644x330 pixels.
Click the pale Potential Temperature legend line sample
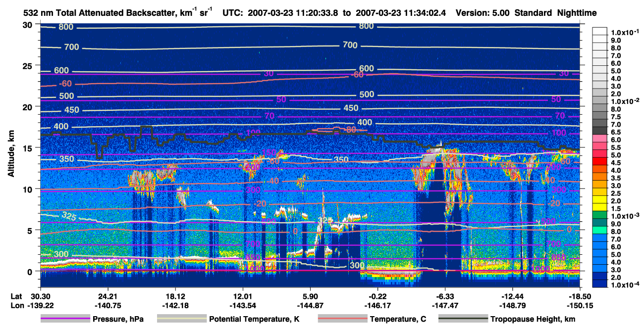click(181, 319)
